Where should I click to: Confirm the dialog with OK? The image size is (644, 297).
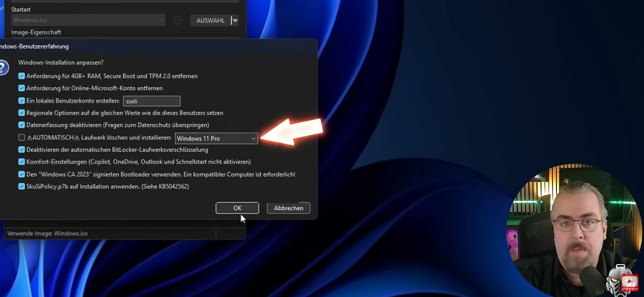pyautogui.click(x=237, y=208)
